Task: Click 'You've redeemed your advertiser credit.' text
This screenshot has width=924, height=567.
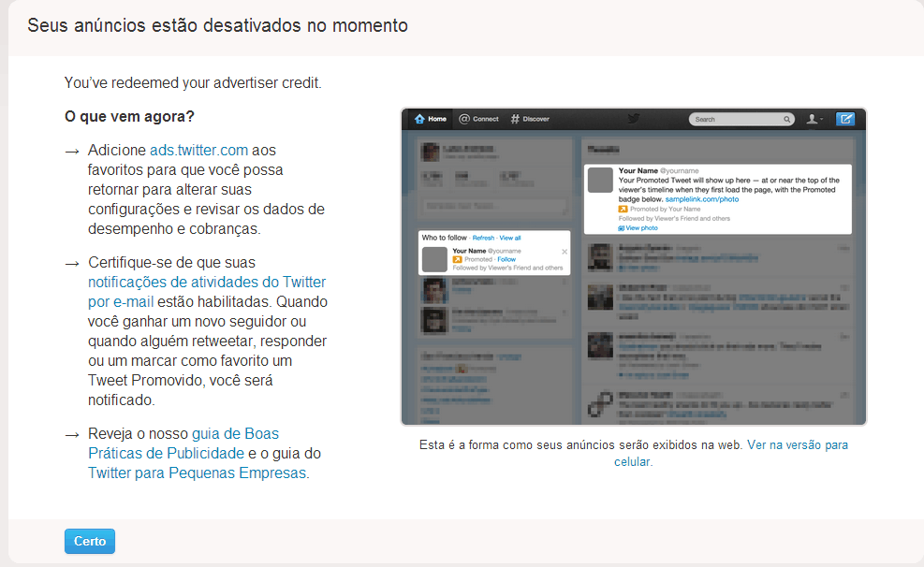Action: (x=193, y=83)
